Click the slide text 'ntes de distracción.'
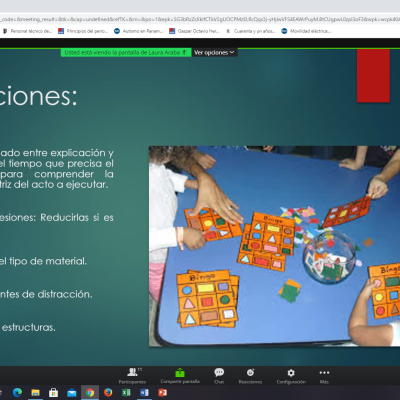 (46, 294)
